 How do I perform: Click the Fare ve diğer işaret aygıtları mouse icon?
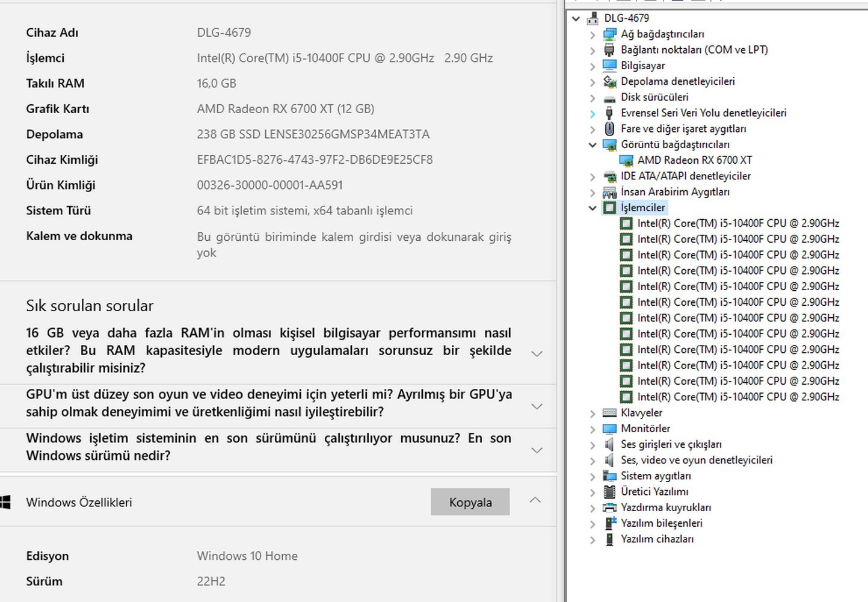click(x=609, y=129)
